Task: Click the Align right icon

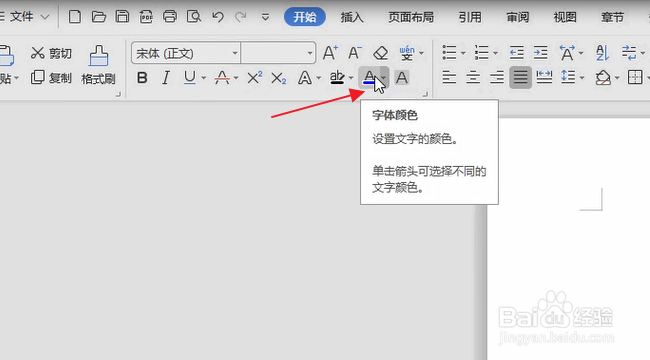Action: 497,77
